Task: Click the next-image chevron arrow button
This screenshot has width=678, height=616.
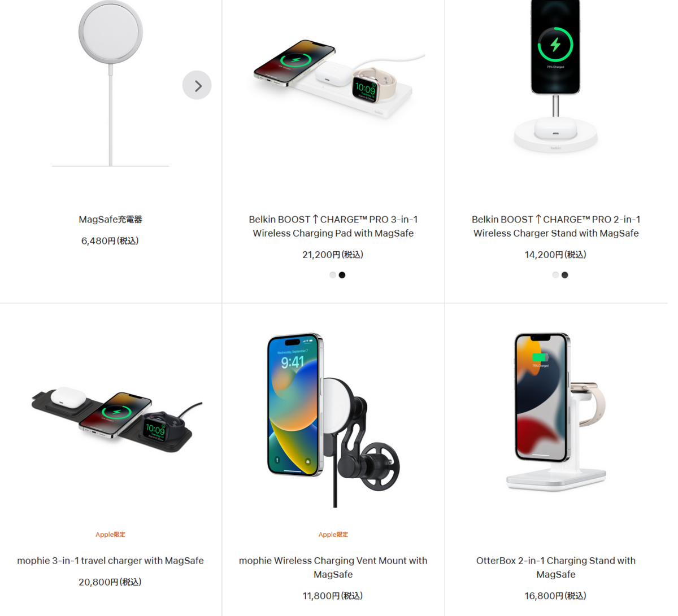Action: (197, 85)
